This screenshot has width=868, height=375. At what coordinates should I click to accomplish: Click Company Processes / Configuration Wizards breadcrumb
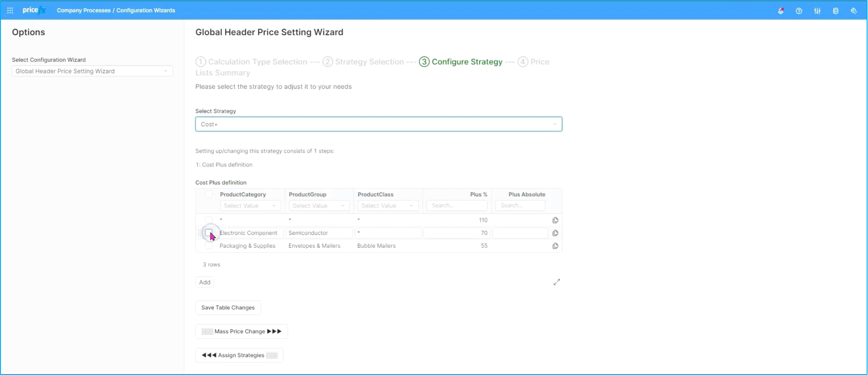pos(116,11)
